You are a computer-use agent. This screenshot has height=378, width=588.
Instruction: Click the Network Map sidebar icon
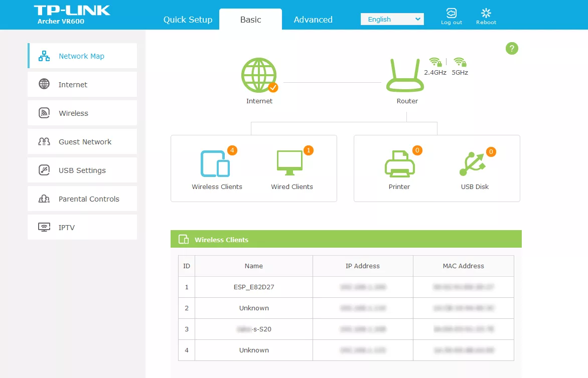tap(44, 56)
